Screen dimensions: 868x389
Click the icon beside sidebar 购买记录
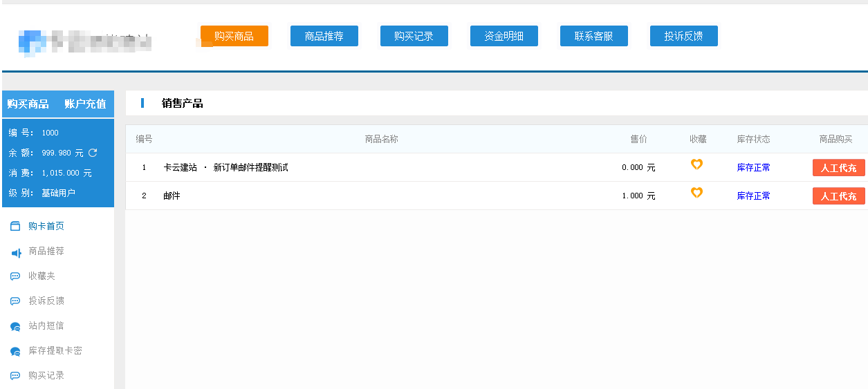click(15, 376)
